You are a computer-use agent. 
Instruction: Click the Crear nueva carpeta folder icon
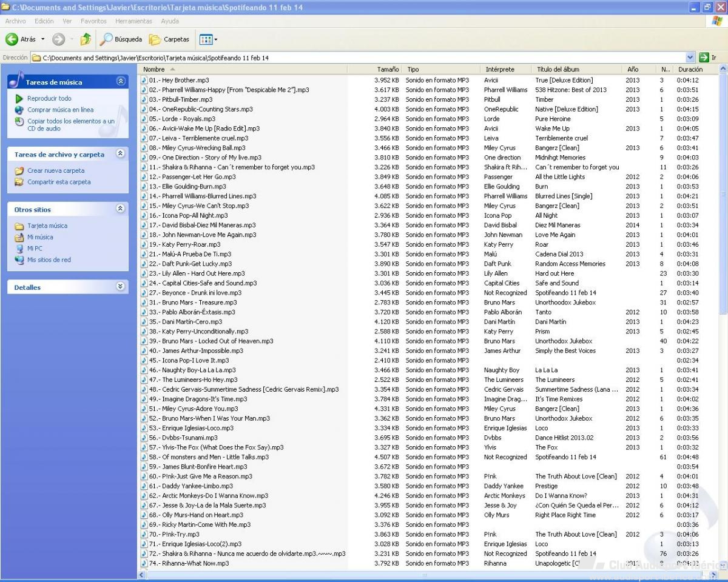[19, 171]
